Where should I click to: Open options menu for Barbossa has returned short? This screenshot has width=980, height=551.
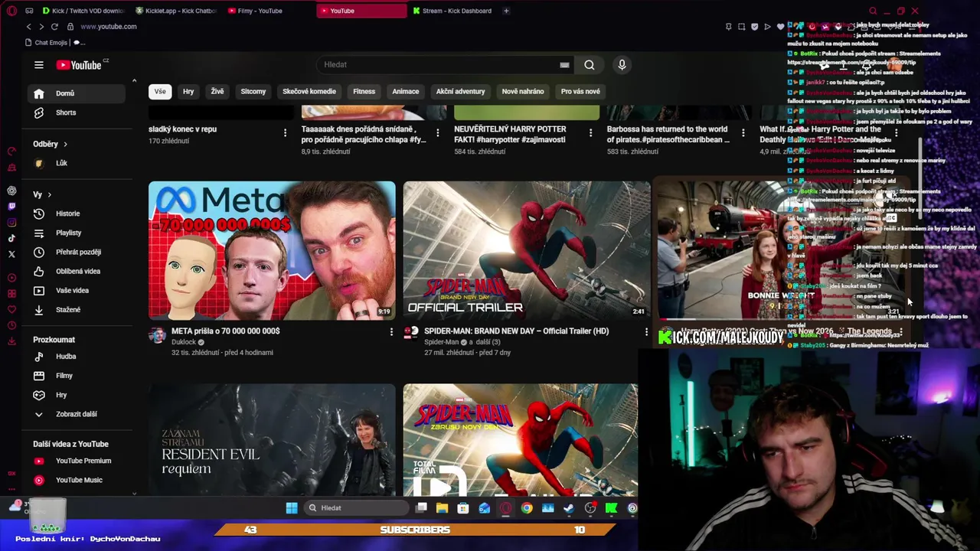tap(743, 133)
